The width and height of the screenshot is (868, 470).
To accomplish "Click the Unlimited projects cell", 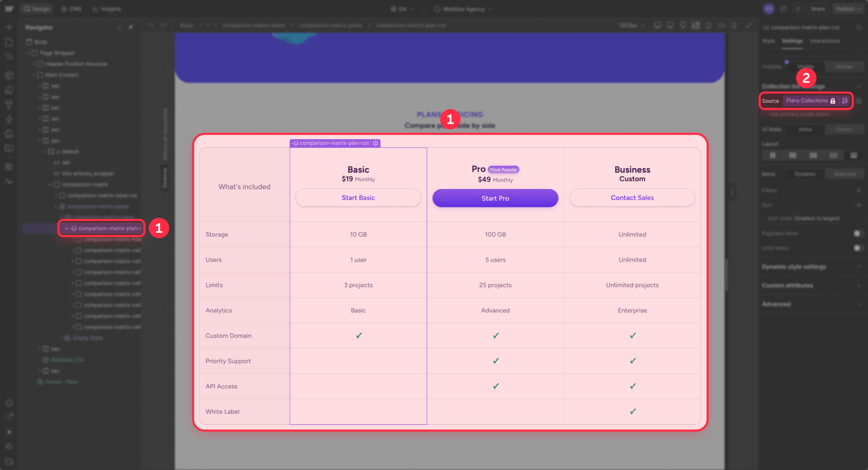I will [632, 285].
